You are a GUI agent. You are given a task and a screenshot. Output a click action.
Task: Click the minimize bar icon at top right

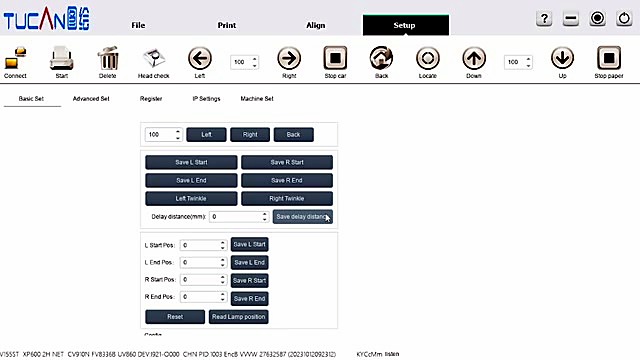(571, 18)
